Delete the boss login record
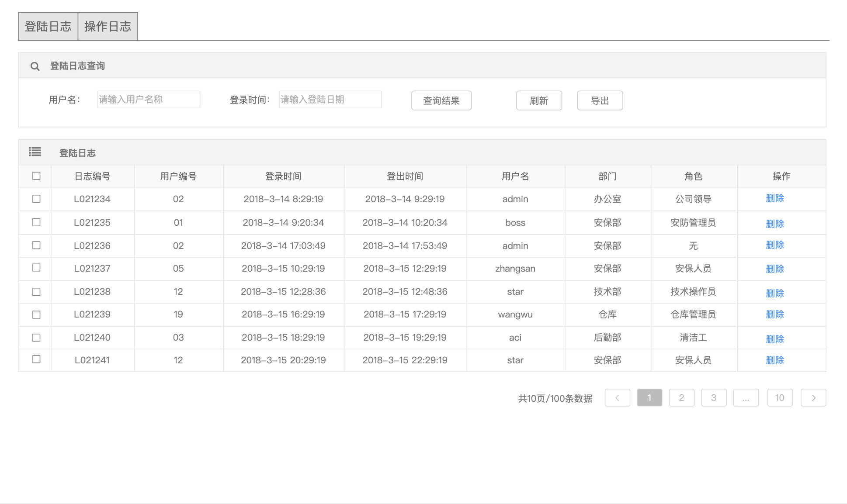Screen dimensions: 847x504 tap(774, 224)
